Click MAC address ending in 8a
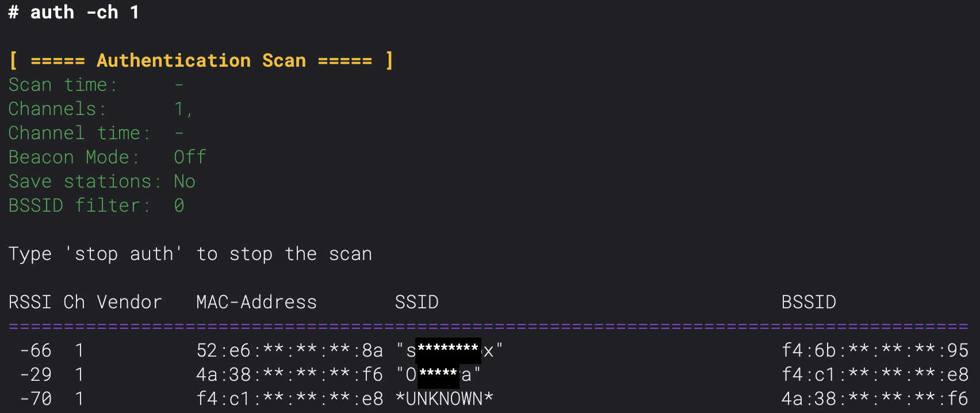Screen dimensions: 980x413 290,350
